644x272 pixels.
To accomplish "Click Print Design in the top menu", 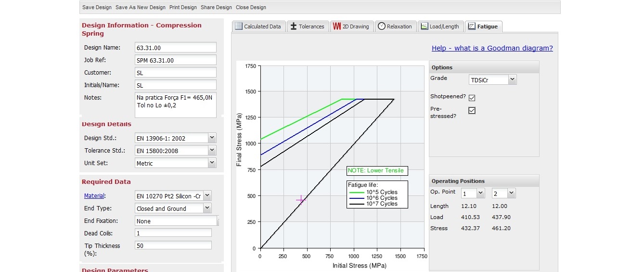I will (183, 7).
